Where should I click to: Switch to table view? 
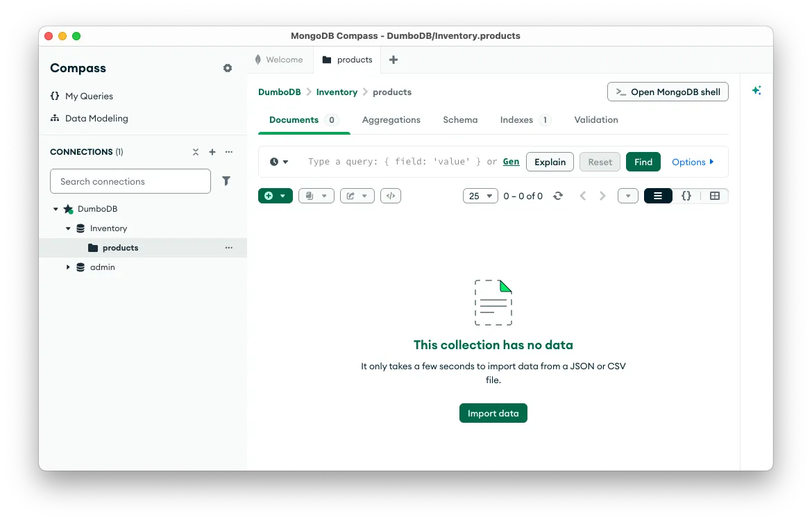[x=715, y=196]
